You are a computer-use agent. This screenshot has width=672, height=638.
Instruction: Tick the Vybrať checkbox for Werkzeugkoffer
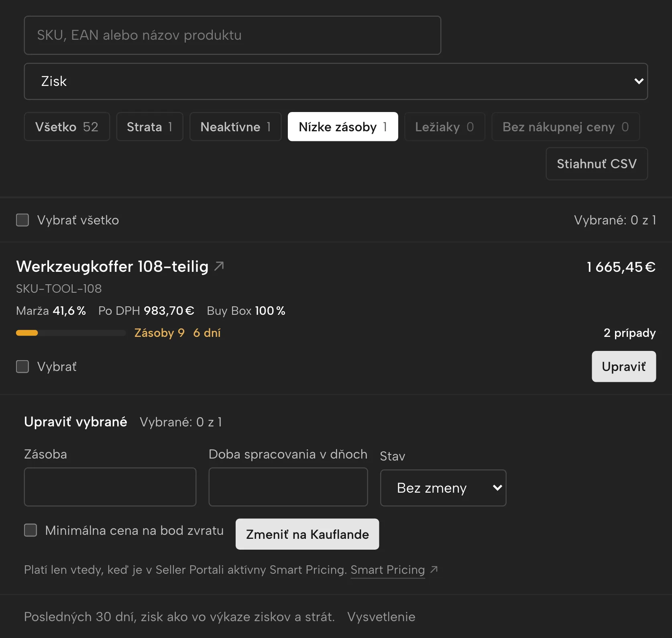22,367
